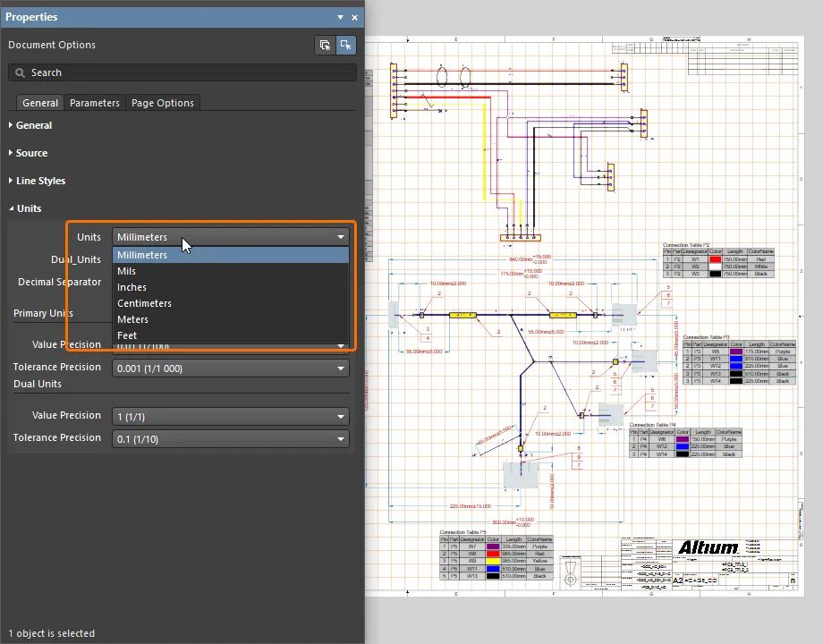Close the Units dropdown via its arrow

click(x=341, y=237)
